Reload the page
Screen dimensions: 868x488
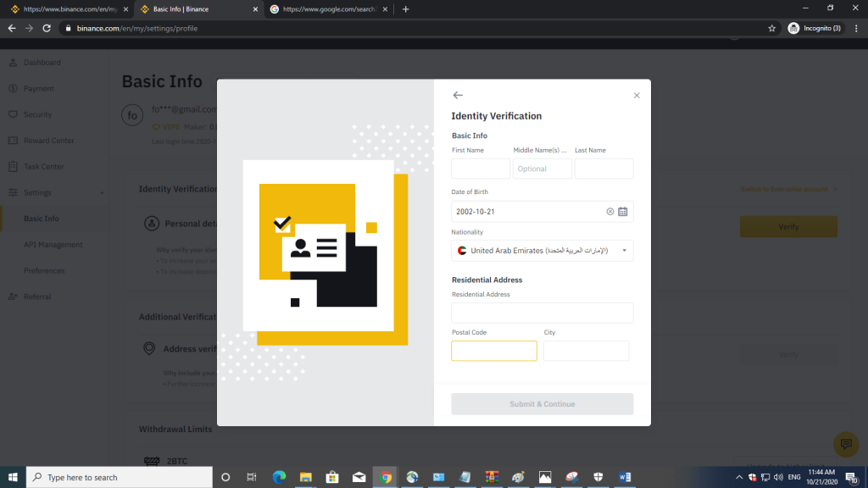point(47,28)
